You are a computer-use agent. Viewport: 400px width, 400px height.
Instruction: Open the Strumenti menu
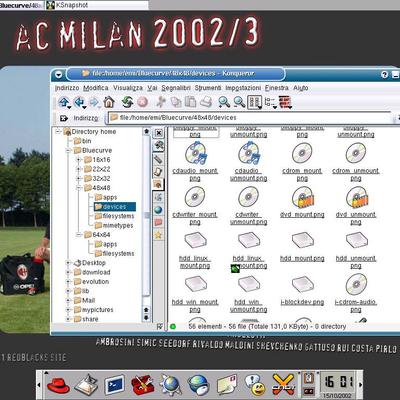208,88
